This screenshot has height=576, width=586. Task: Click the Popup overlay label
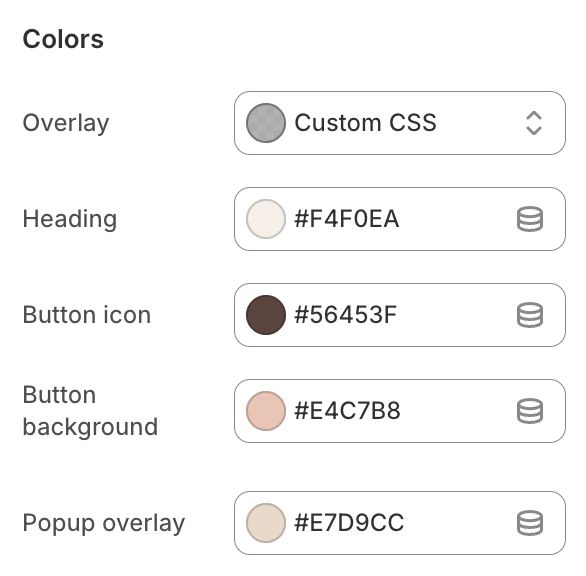104,524
